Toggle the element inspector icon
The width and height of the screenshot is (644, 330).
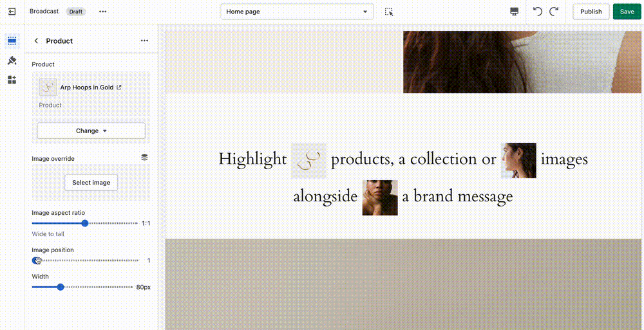coord(389,12)
